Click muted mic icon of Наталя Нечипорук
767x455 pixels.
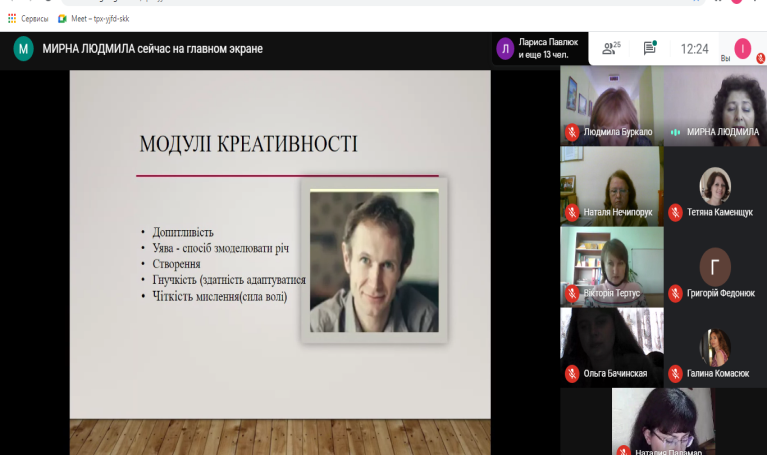click(572, 212)
